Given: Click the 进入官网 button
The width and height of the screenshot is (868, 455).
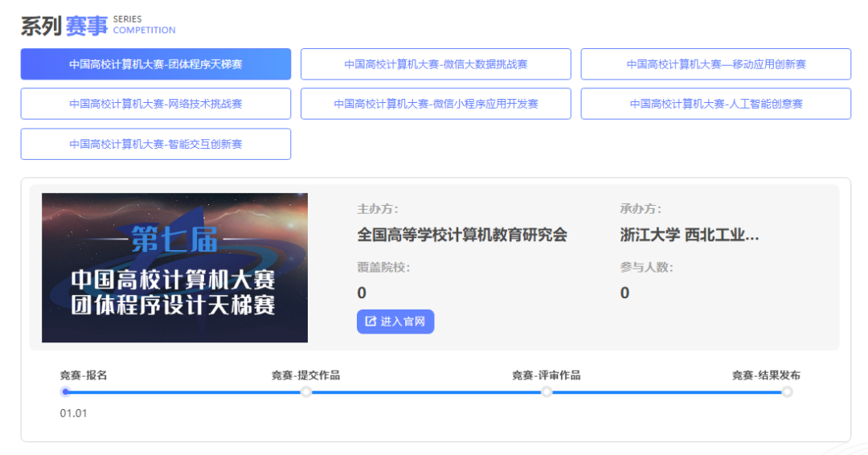Looking at the screenshot, I should [x=395, y=322].
